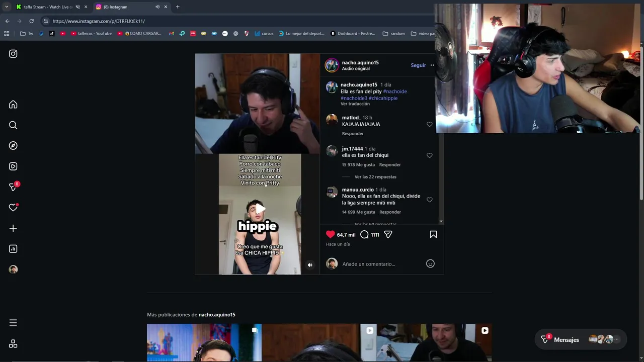Open the random bookmark folder
The height and width of the screenshot is (362, 644).
click(393, 34)
